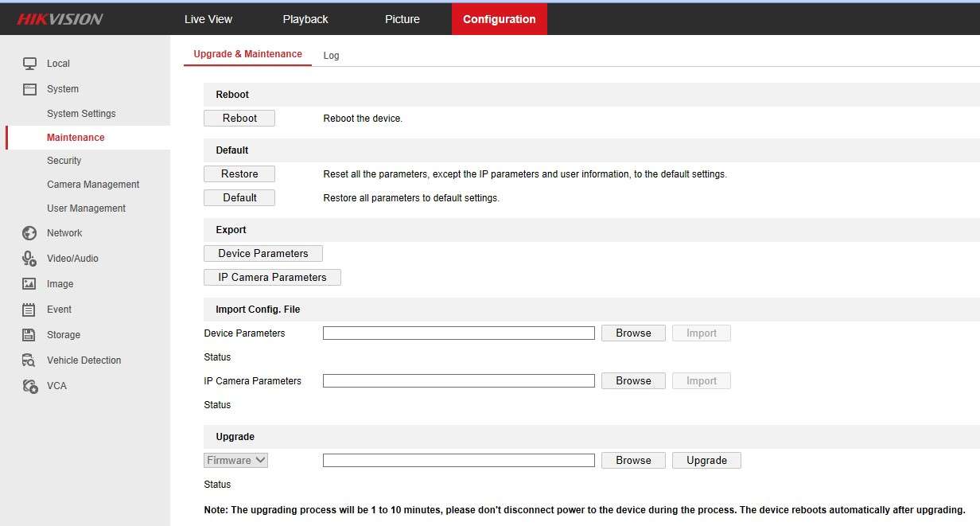Click the Video/Audio microphone icon
This screenshot has width=980, height=526.
click(29, 259)
